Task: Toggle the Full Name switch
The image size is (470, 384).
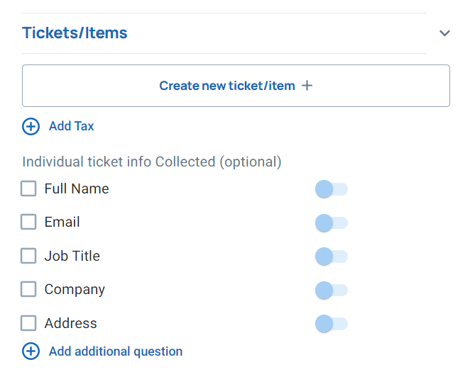Action: pos(331,189)
